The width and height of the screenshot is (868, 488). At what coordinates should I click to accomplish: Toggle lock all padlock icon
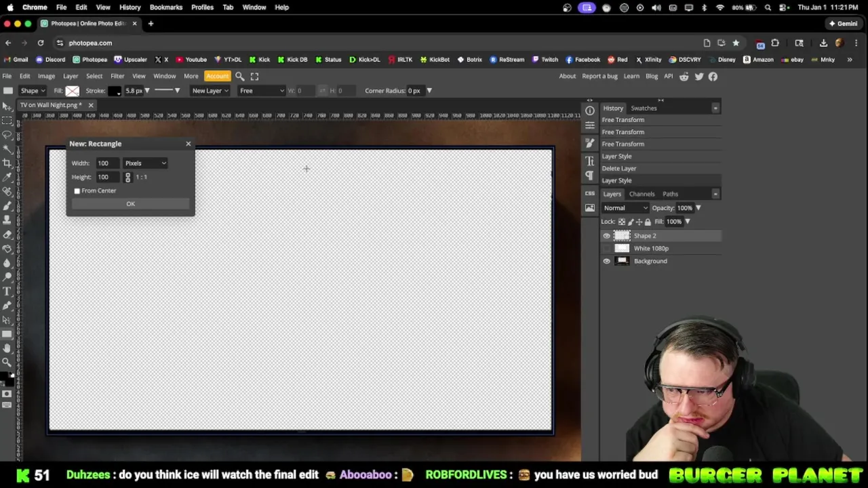point(648,222)
